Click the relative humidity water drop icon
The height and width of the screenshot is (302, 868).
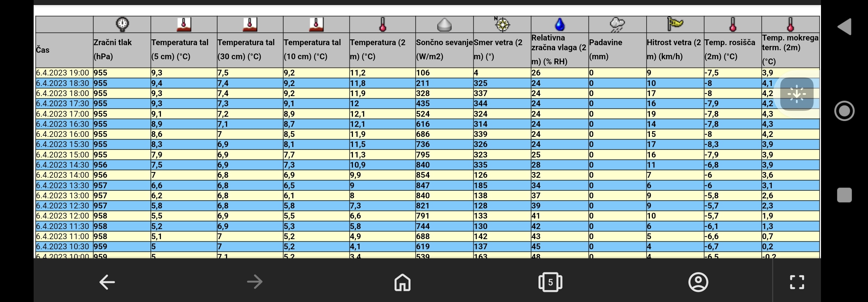point(559,24)
